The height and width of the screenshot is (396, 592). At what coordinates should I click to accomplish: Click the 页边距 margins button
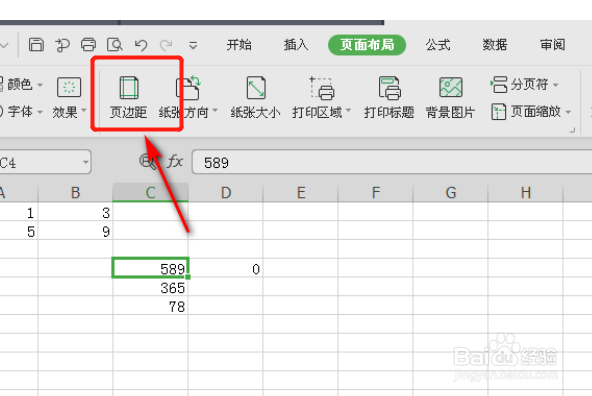[x=128, y=97]
